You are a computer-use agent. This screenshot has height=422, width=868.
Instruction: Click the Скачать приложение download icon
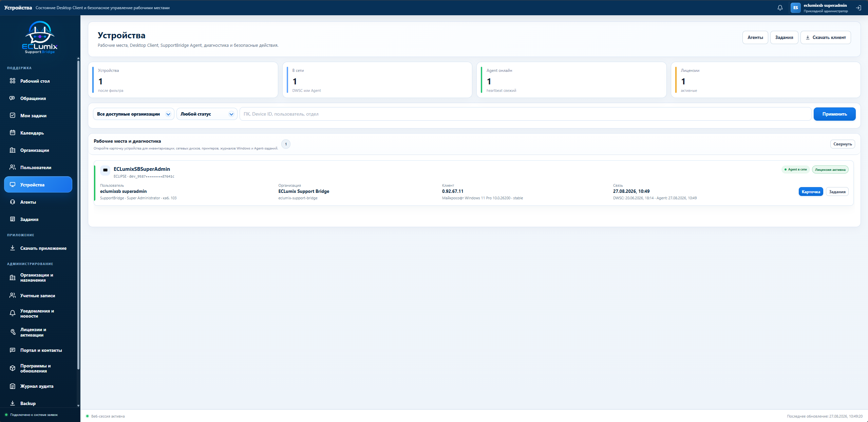pyautogui.click(x=13, y=248)
